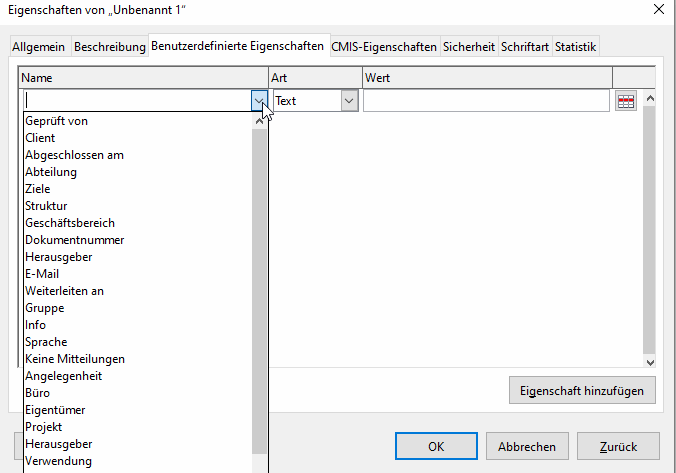Select 'Dokumentnummer' in the list
The image size is (676, 473).
[x=138, y=240]
